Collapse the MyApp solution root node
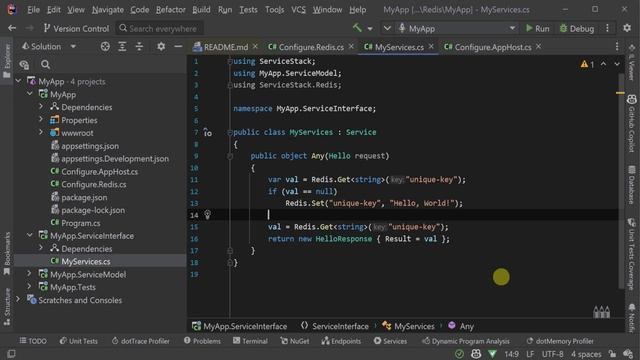 click(18, 81)
